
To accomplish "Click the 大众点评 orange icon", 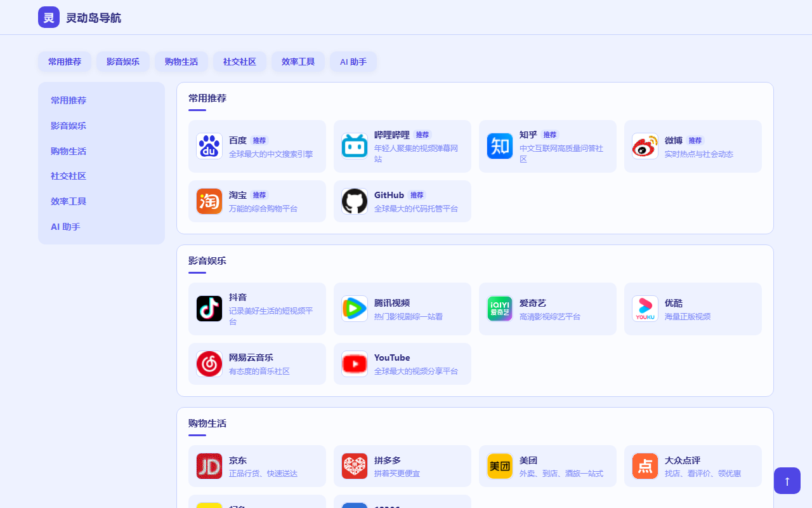I will tap(645, 466).
